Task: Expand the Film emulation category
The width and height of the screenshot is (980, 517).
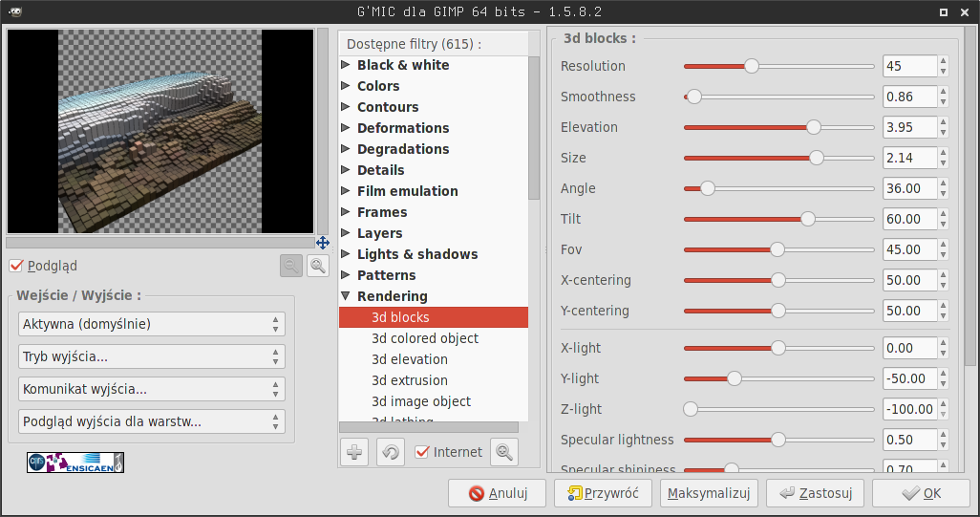Action: coord(345,191)
